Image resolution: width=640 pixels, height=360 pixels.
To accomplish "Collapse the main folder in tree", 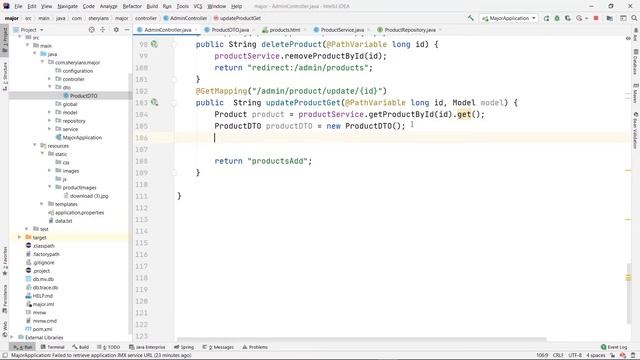I will (27, 45).
